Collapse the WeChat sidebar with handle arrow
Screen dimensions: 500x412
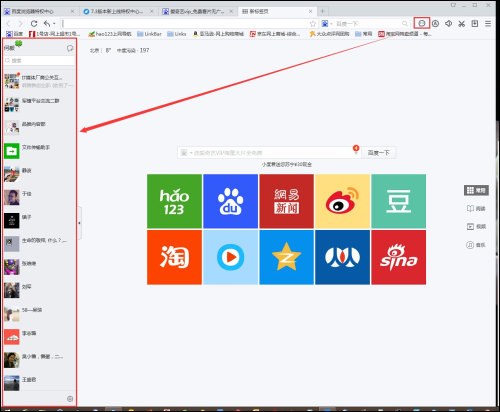[x=79, y=223]
